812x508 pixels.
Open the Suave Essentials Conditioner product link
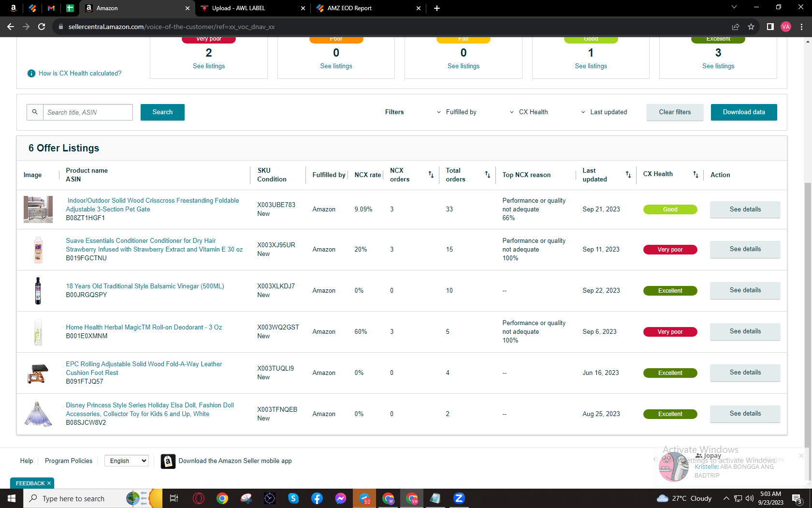tap(154, 245)
